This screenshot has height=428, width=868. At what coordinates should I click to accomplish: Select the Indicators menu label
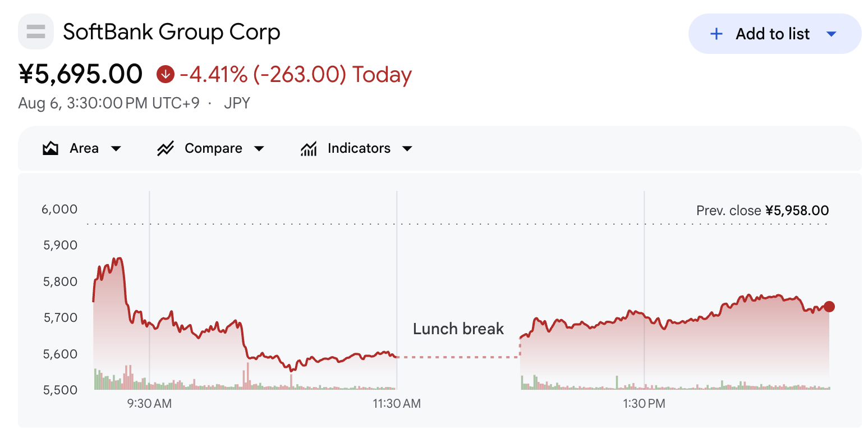tap(359, 148)
